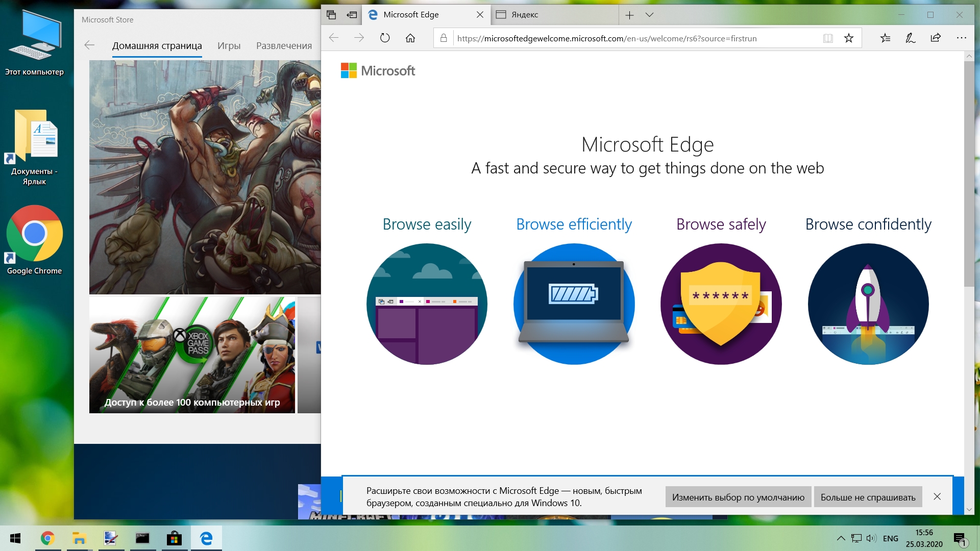980x551 pixels.
Task: Click the Microsoft logo on welcome page
Action: [x=378, y=70]
